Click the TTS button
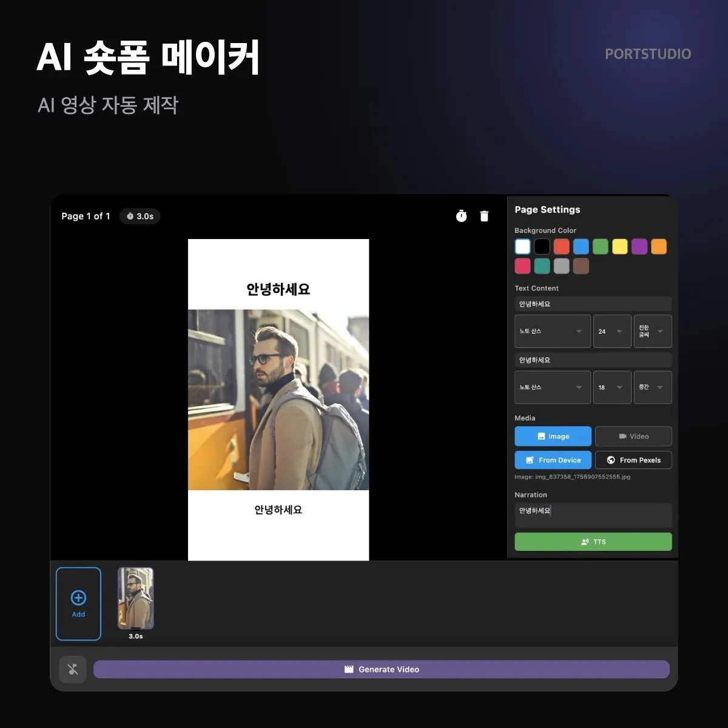728x728 pixels. [593, 542]
